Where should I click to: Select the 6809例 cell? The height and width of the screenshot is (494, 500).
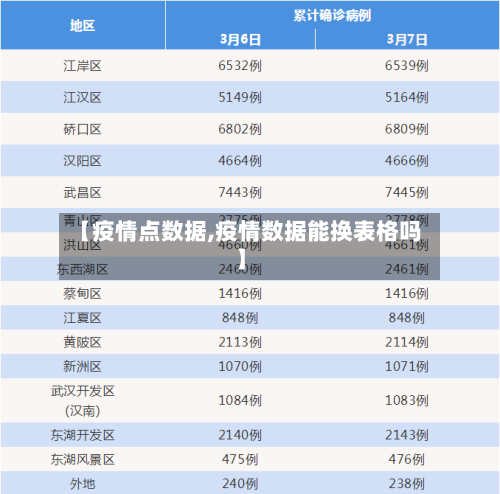[x=407, y=129]
